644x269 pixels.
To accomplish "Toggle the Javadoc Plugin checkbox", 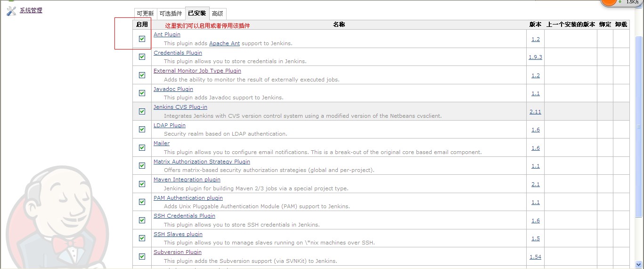I will [x=142, y=93].
